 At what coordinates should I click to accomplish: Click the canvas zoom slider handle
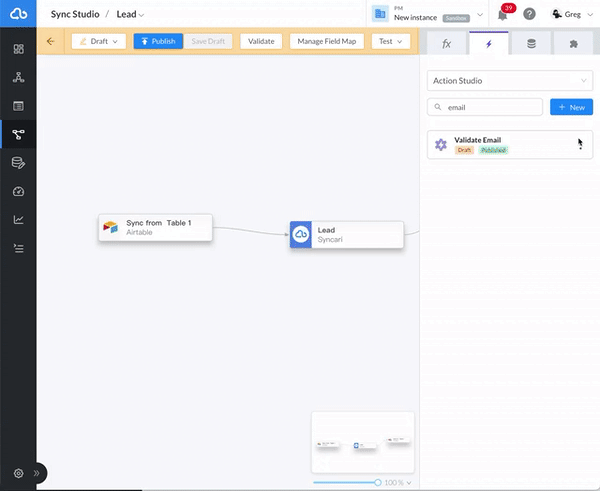[378, 482]
